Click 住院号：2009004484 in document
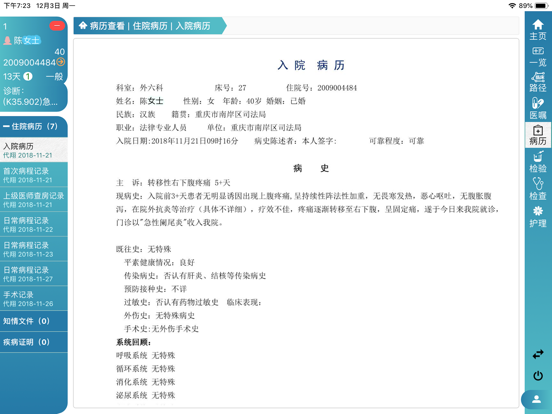The width and height of the screenshot is (552, 414). point(321,88)
